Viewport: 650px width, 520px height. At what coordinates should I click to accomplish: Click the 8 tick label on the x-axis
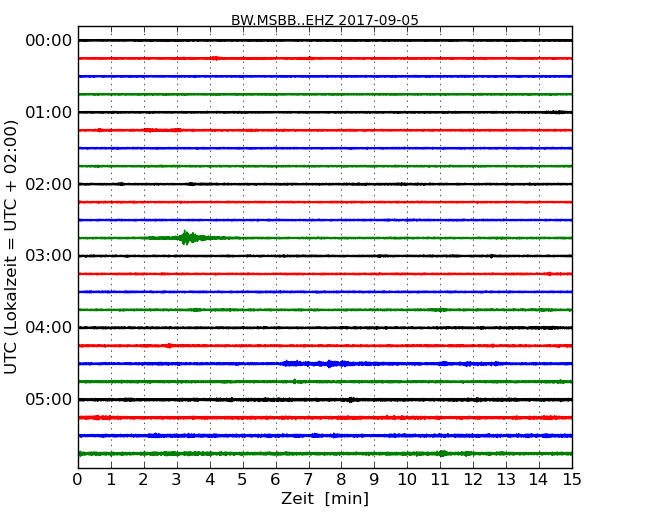pos(341,480)
